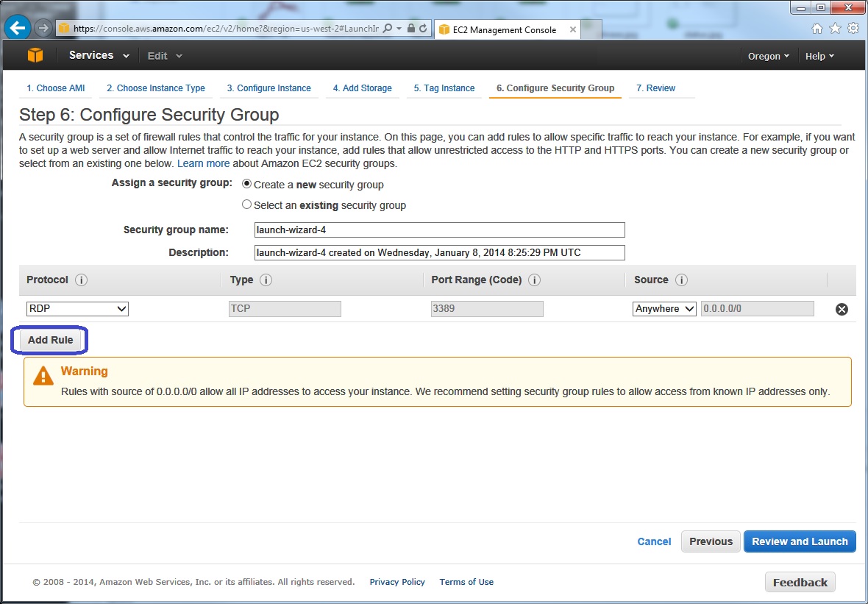Open the Oregon region selector
Screen dimensions: 868x604
(769, 57)
